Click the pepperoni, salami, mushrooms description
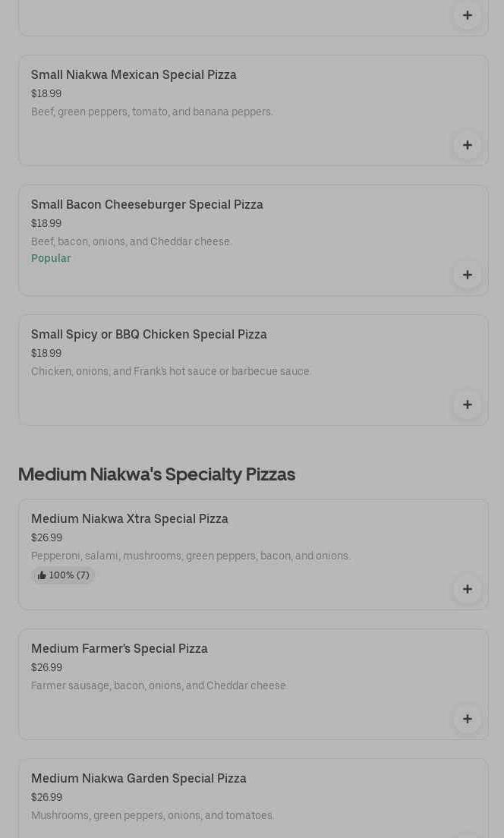 tap(191, 556)
